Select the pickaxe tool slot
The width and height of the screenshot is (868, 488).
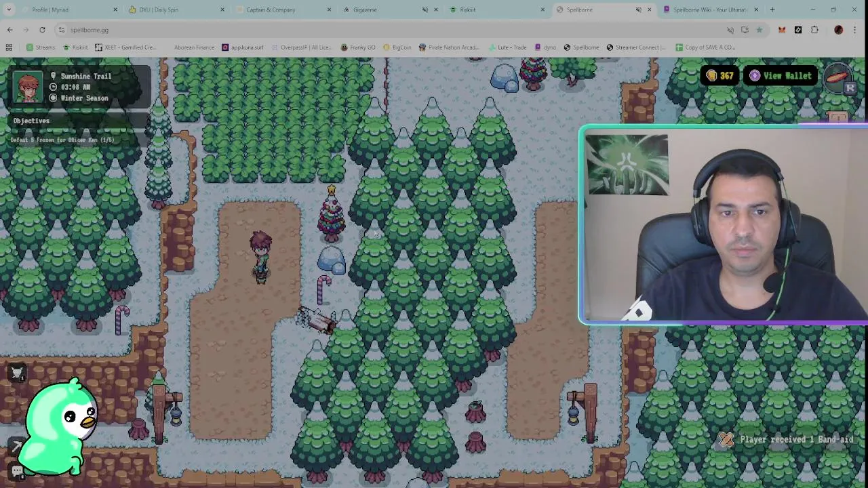[x=17, y=446]
